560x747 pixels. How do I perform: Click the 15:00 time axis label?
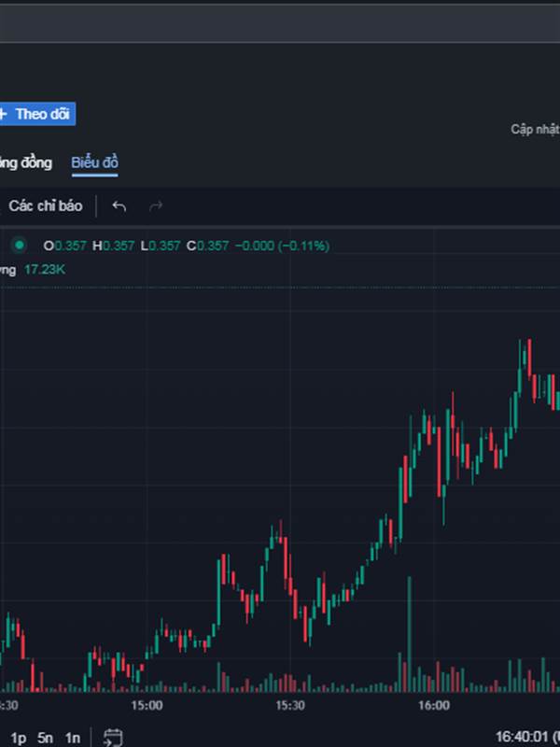(147, 706)
